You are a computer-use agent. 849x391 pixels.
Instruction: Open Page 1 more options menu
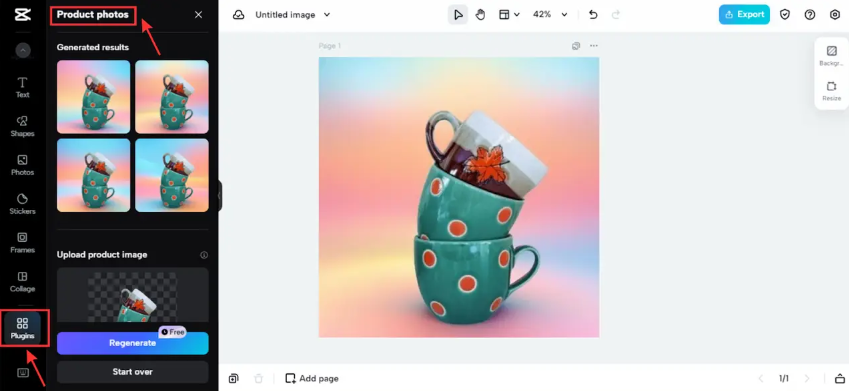[x=594, y=46]
